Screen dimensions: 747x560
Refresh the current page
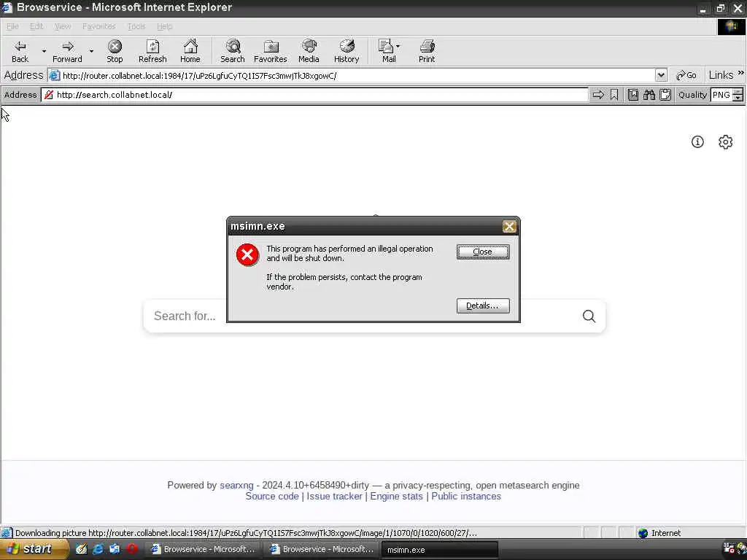(152, 52)
